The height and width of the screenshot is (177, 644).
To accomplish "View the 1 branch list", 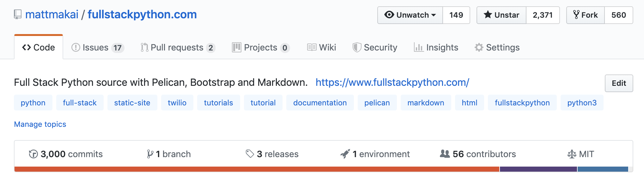I will (169, 154).
